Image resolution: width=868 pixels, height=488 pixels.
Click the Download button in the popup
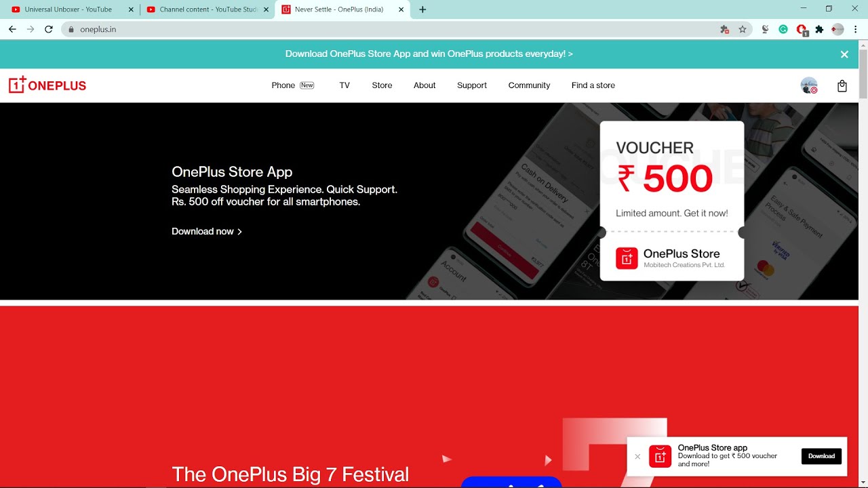pos(821,456)
